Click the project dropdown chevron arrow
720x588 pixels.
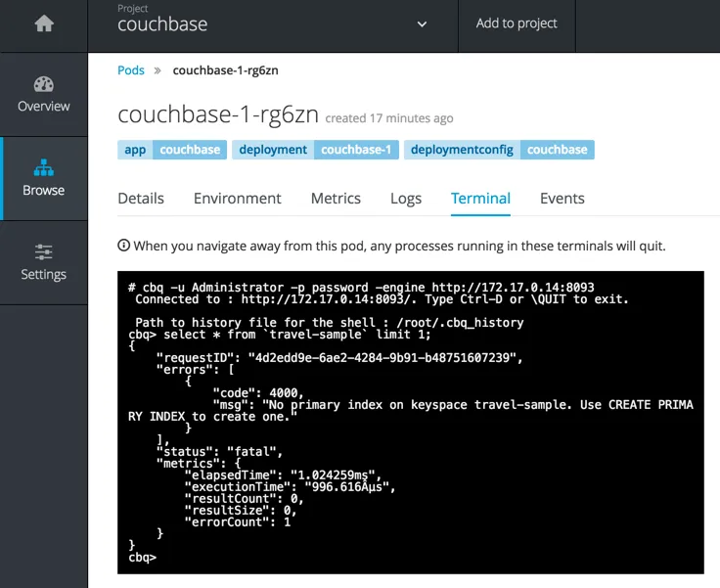[422, 24]
